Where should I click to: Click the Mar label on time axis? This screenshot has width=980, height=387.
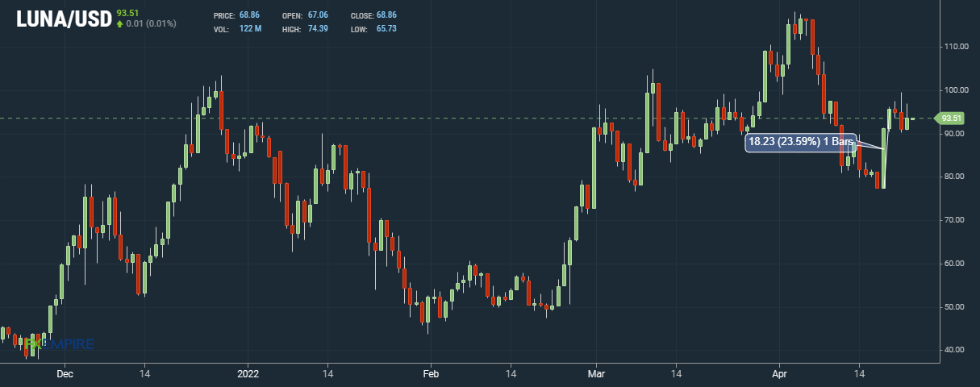point(596,374)
